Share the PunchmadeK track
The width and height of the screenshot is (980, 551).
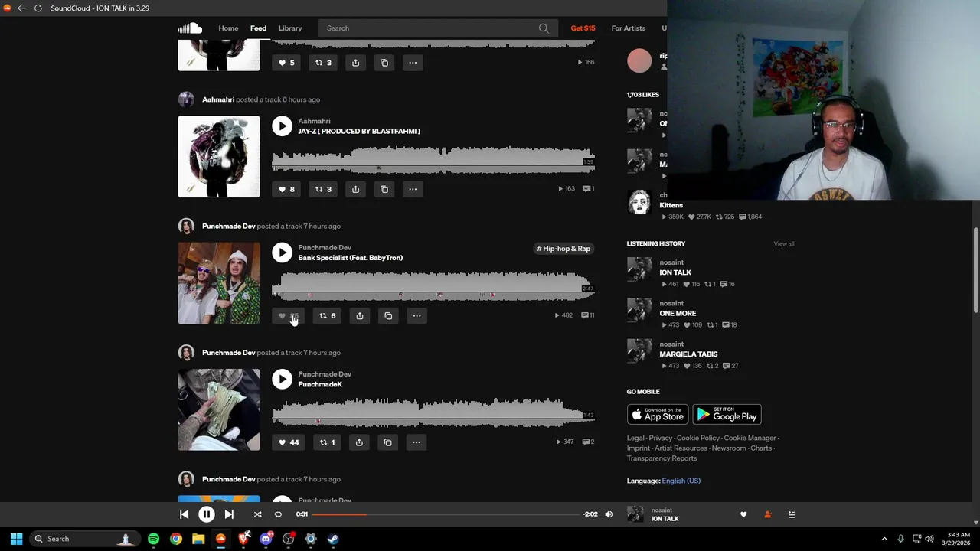point(359,442)
